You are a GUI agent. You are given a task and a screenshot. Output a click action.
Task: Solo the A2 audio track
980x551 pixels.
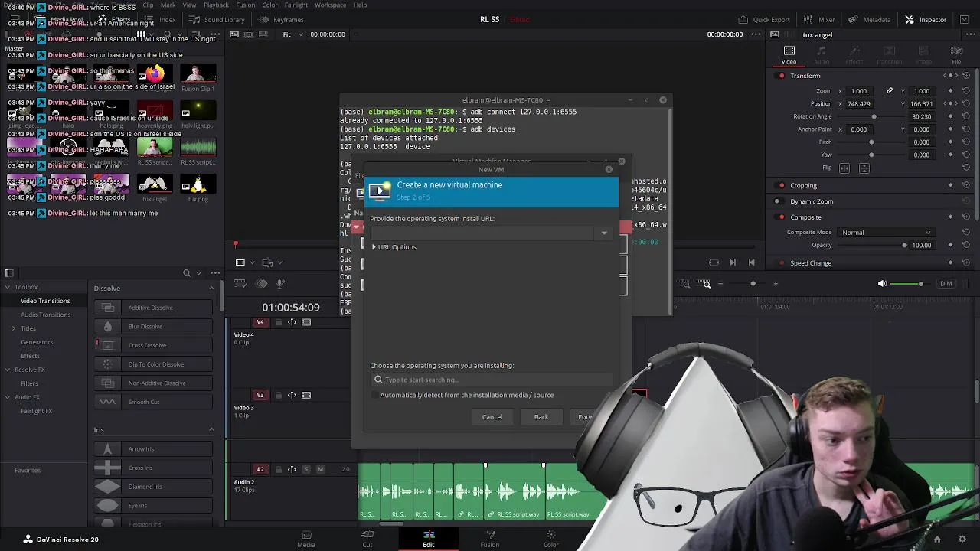click(x=306, y=469)
